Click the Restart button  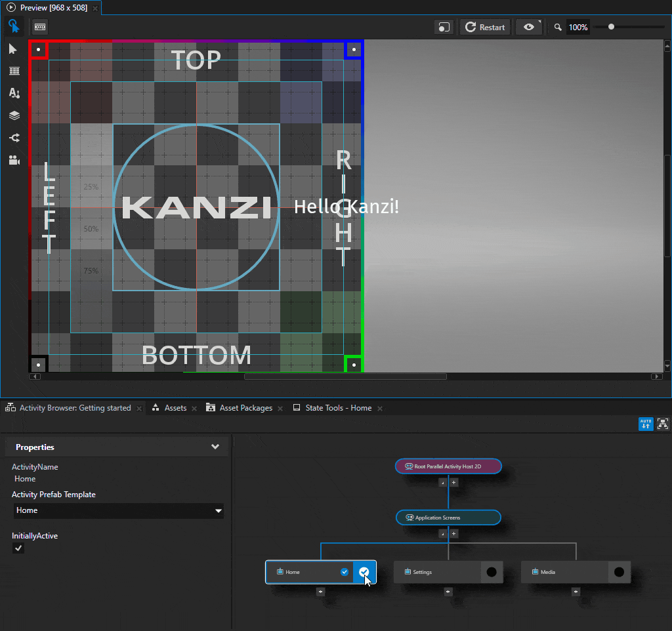pos(486,27)
